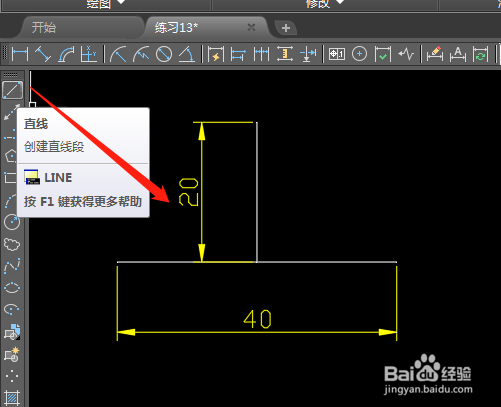Image resolution: width=501 pixels, height=407 pixels.
Task: Choose the Arc Length dimension tool
Action: click(66, 54)
